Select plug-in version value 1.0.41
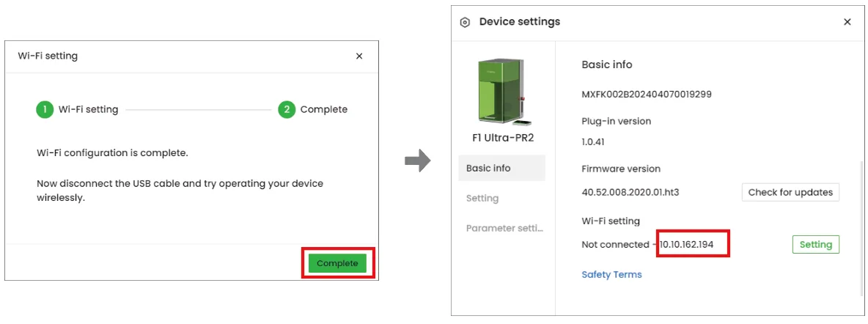 click(593, 141)
